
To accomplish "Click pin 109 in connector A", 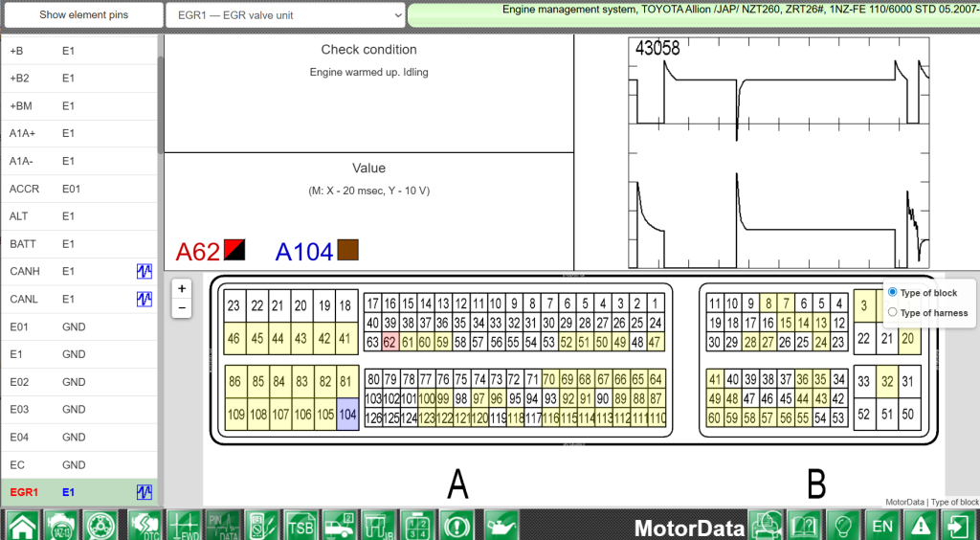I will 235,414.
